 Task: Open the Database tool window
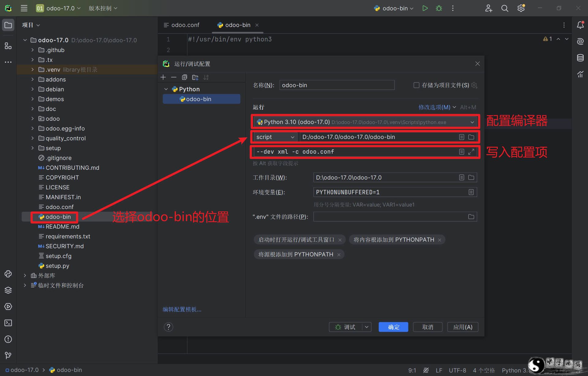580,58
